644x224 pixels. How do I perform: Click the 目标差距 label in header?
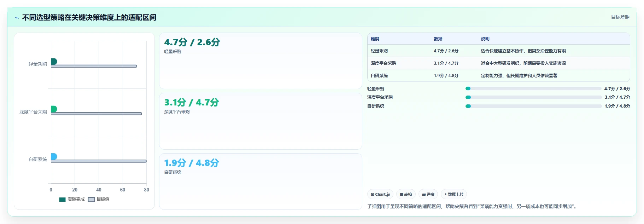click(620, 17)
